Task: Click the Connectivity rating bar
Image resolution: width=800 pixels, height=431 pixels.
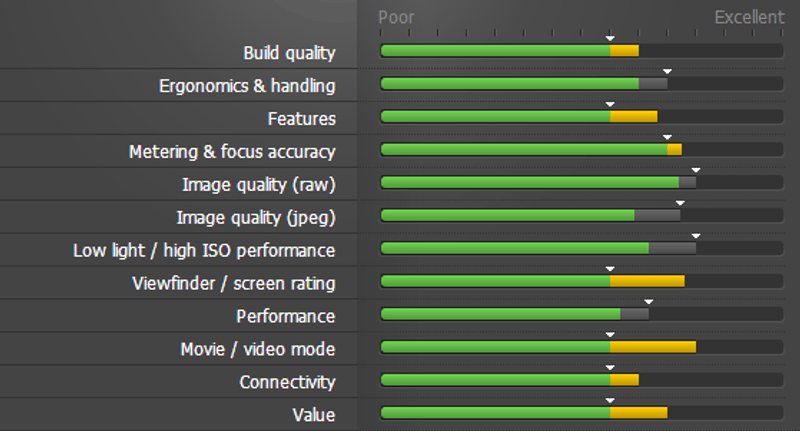Action: (x=581, y=380)
